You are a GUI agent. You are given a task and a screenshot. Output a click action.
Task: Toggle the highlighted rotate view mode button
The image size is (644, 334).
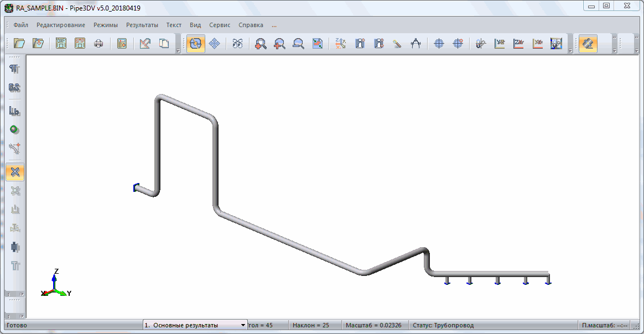click(x=196, y=44)
